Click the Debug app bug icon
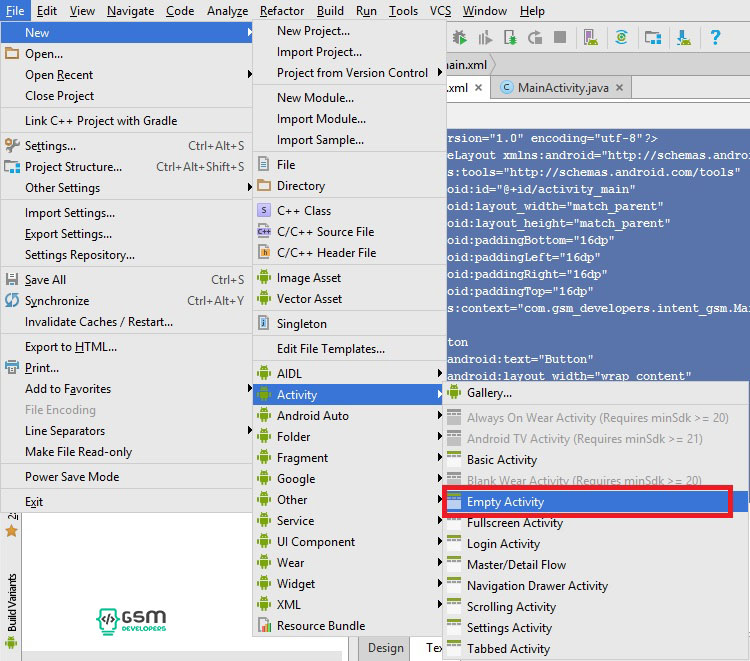 [x=460, y=37]
